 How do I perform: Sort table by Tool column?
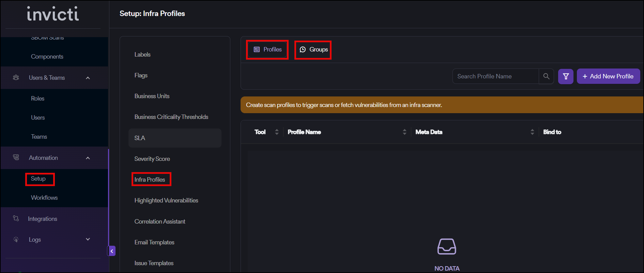[277, 132]
